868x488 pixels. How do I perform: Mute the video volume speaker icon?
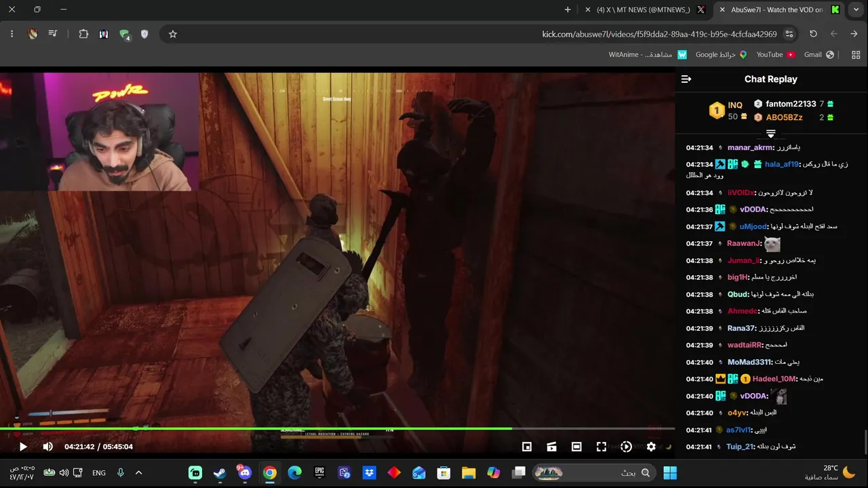coord(47,447)
